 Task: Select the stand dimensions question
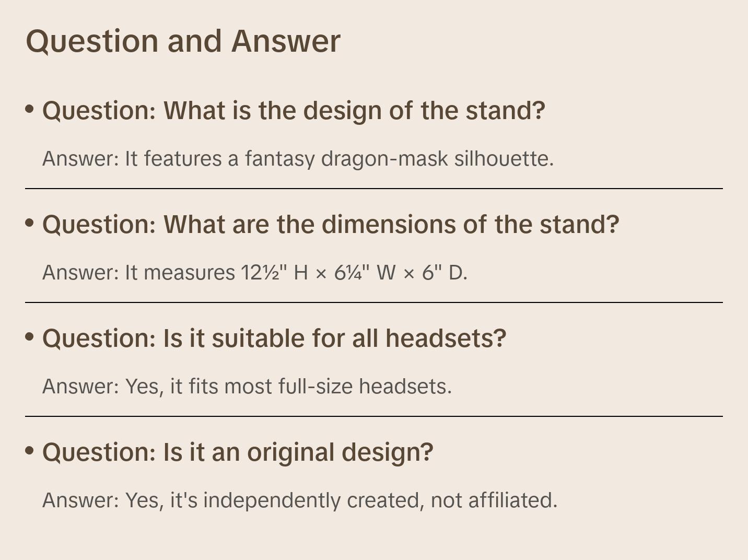(331, 225)
